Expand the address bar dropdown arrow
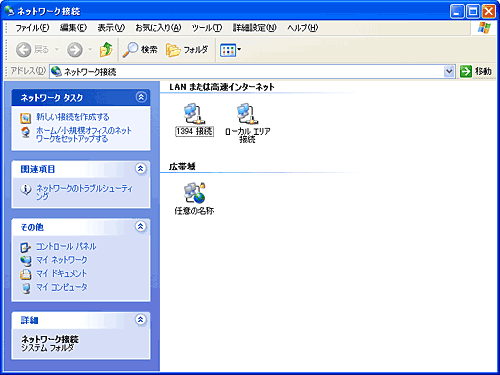500x375 pixels. click(x=449, y=71)
